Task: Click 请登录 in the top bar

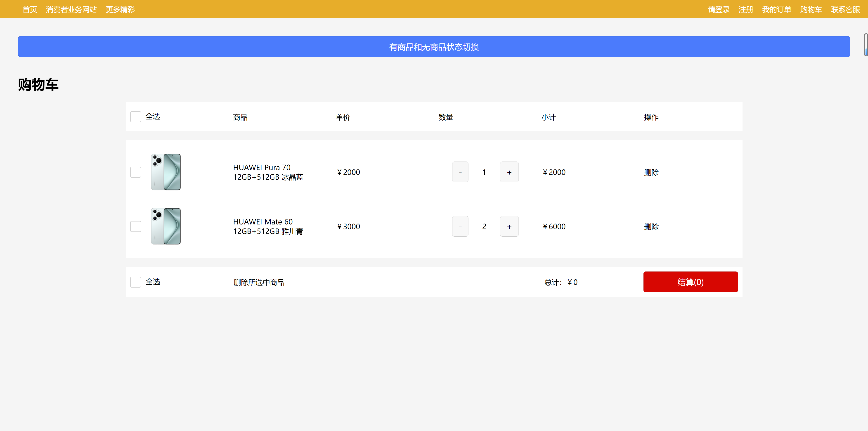Action: pos(718,10)
